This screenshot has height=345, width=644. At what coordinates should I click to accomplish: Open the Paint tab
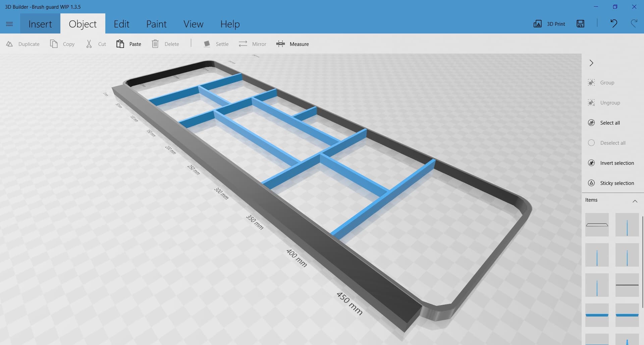(156, 24)
